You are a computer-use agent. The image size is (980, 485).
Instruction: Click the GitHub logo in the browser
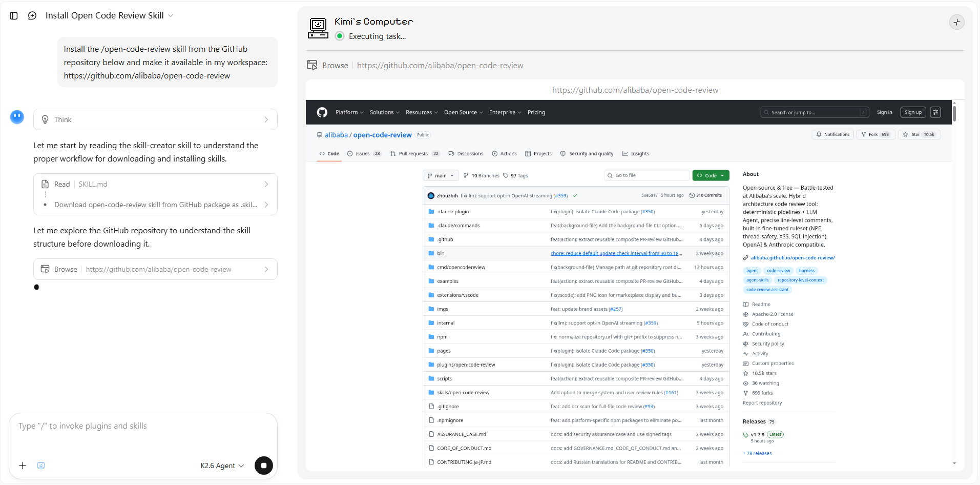coord(322,112)
